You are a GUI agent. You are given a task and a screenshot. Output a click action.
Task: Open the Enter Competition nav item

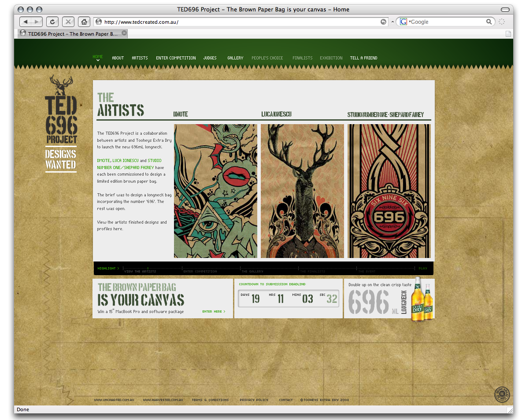pyautogui.click(x=176, y=58)
